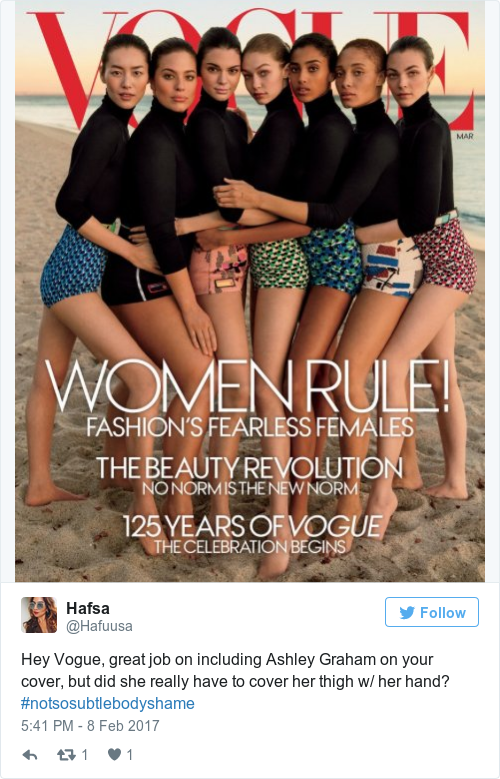Like the tweet with the heart icon
500x779 pixels.
(114, 755)
